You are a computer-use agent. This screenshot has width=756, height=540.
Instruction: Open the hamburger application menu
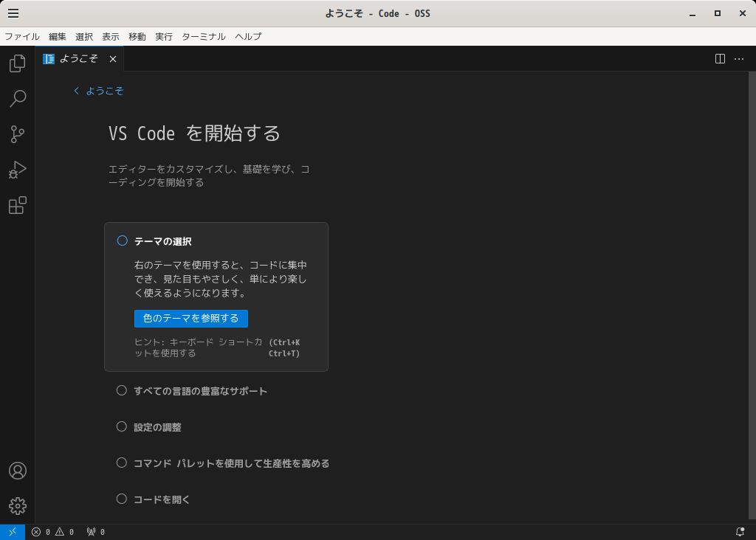[x=13, y=13]
